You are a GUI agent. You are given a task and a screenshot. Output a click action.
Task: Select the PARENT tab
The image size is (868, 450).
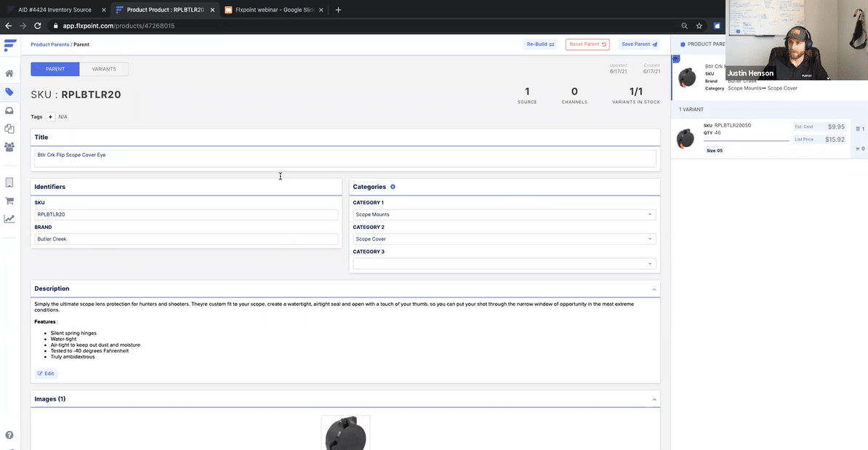click(55, 69)
